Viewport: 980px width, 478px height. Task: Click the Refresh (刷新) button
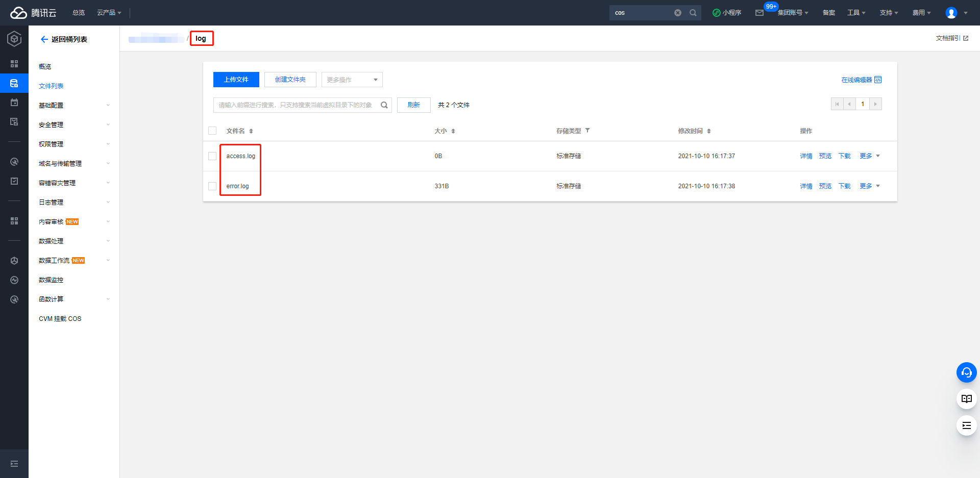[x=414, y=105]
